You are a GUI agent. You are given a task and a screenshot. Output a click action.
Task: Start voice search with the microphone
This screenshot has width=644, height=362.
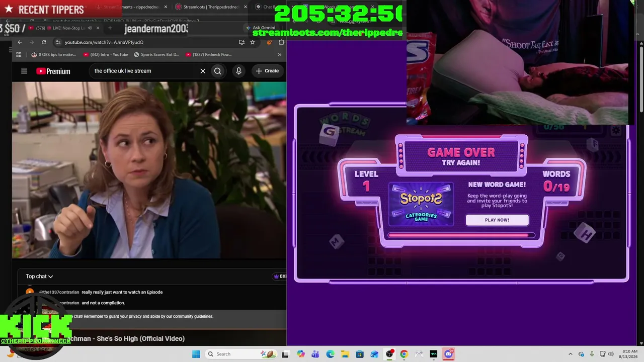pos(239,71)
